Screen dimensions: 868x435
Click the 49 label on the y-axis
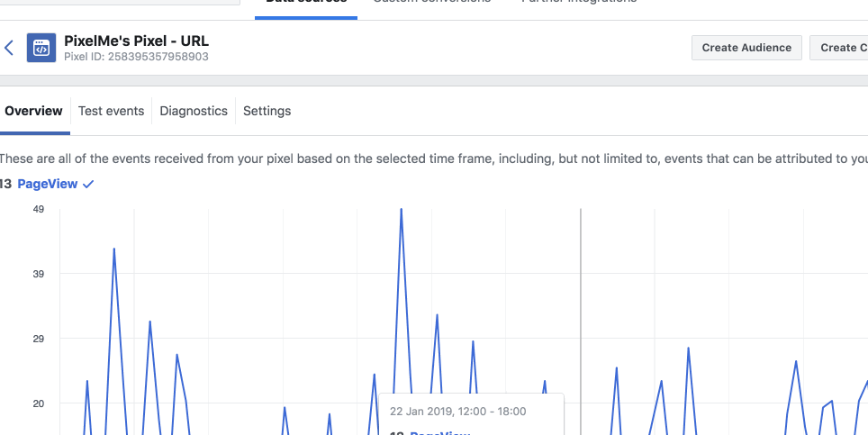(x=39, y=209)
